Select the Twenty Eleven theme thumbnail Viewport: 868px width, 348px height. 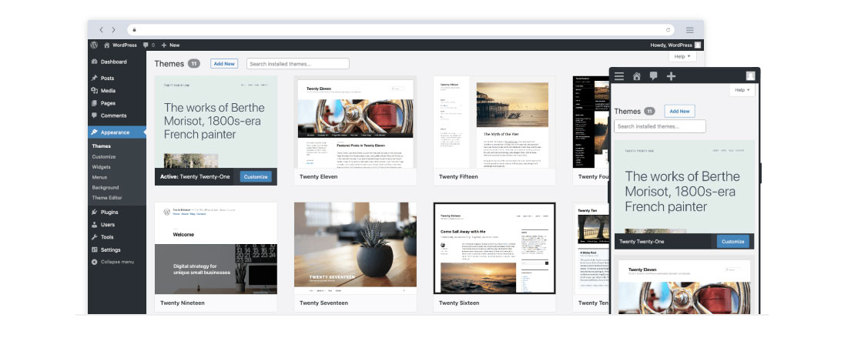(x=355, y=122)
